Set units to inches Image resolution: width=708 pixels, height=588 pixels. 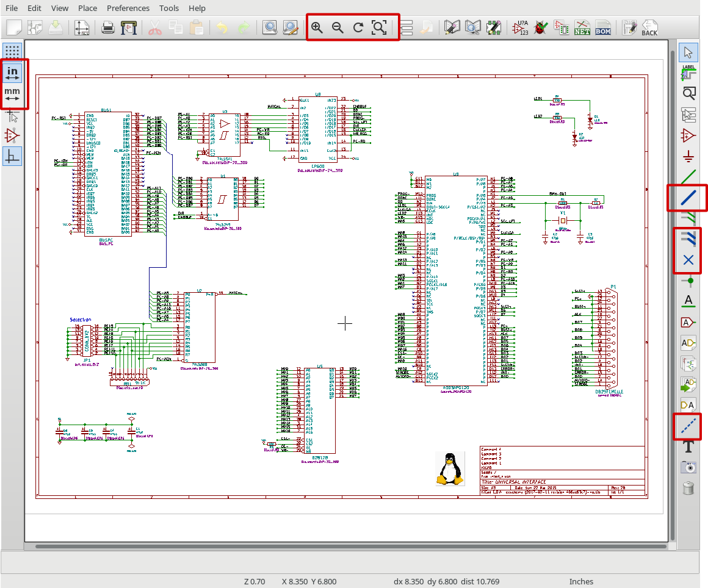click(12, 73)
